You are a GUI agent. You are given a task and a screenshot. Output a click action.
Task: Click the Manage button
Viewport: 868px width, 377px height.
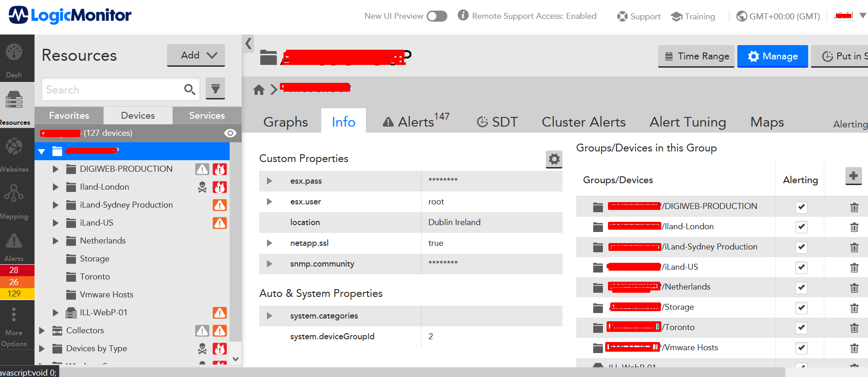[773, 56]
